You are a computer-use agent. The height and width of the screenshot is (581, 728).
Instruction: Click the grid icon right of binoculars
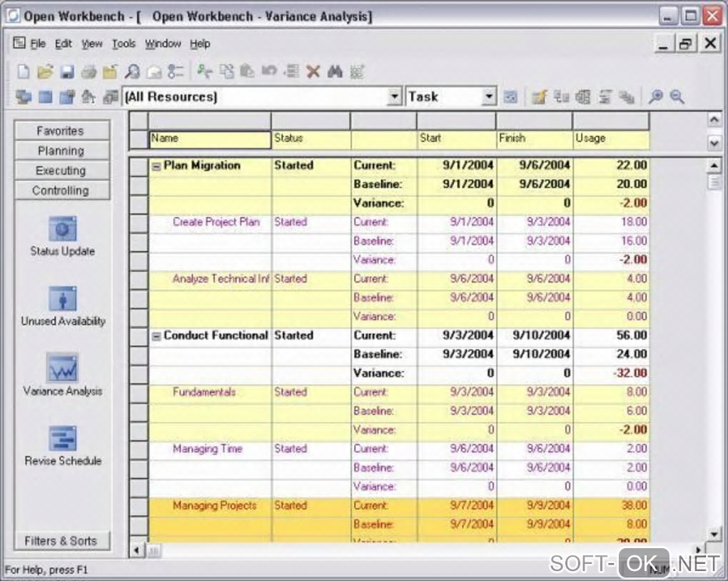point(357,71)
